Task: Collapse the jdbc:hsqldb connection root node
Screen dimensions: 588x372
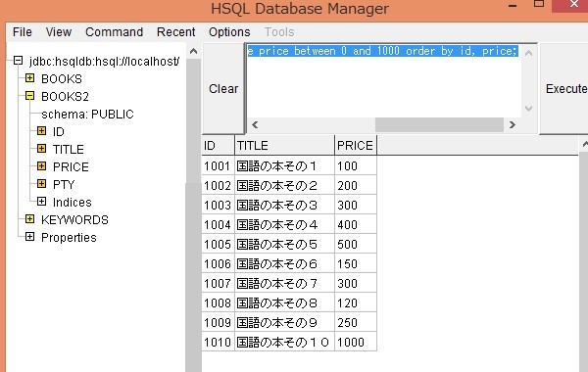Action: point(18,61)
